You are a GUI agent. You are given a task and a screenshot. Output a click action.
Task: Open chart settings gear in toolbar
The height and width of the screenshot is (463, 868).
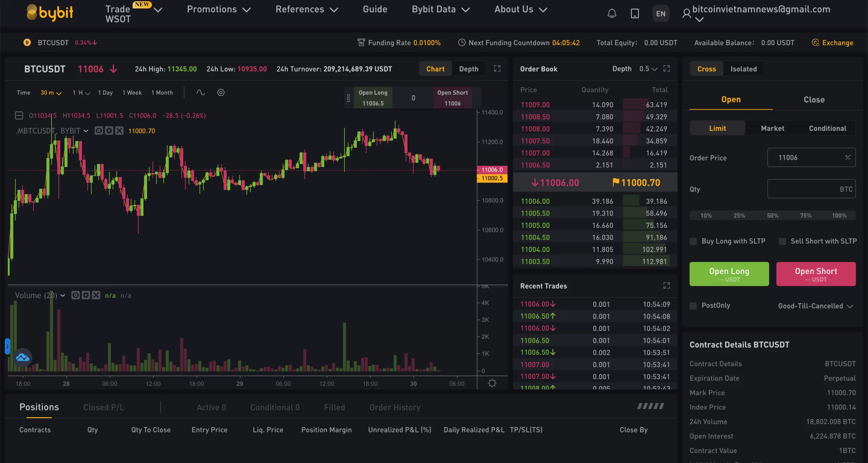221,92
